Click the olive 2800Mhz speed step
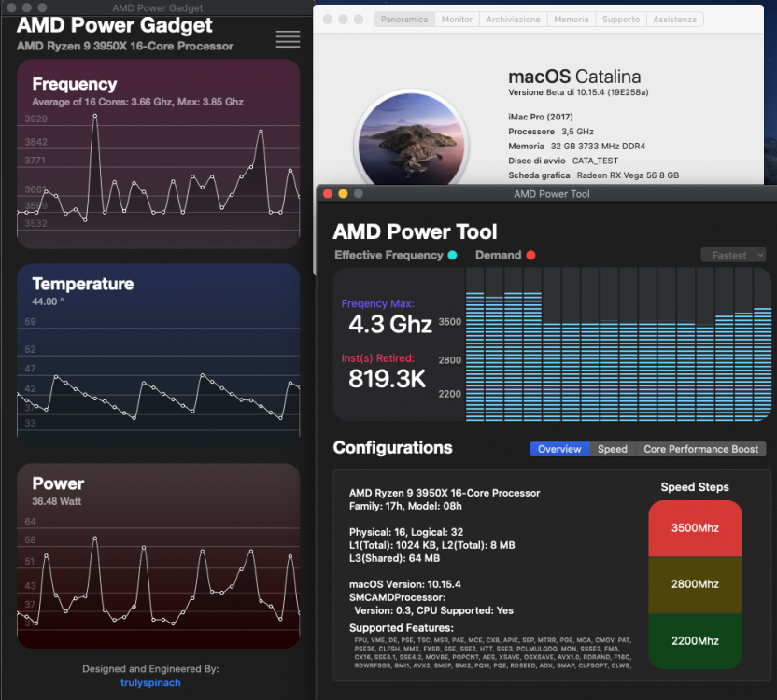This screenshot has width=777, height=700. pyautogui.click(x=695, y=584)
